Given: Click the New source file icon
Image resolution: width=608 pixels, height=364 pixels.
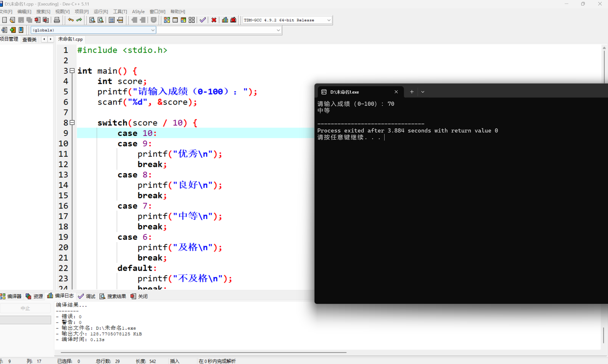Looking at the screenshot, I should pos(4,20).
